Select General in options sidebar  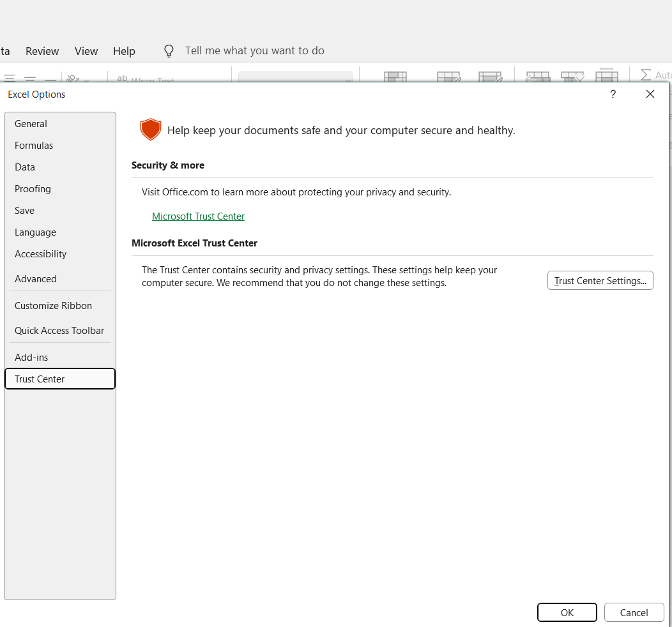(x=60, y=124)
